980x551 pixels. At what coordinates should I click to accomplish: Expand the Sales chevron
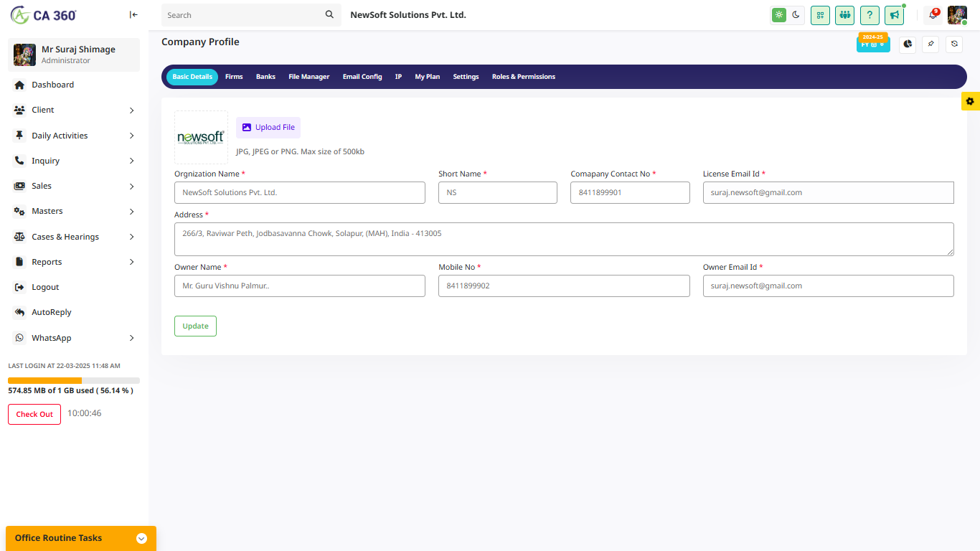click(132, 187)
